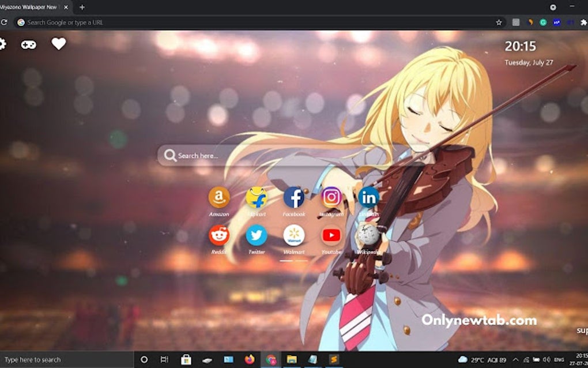The width and height of the screenshot is (588, 368).
Task: Launch Firefox from the taskbar
Action: [x=250, y=360]
